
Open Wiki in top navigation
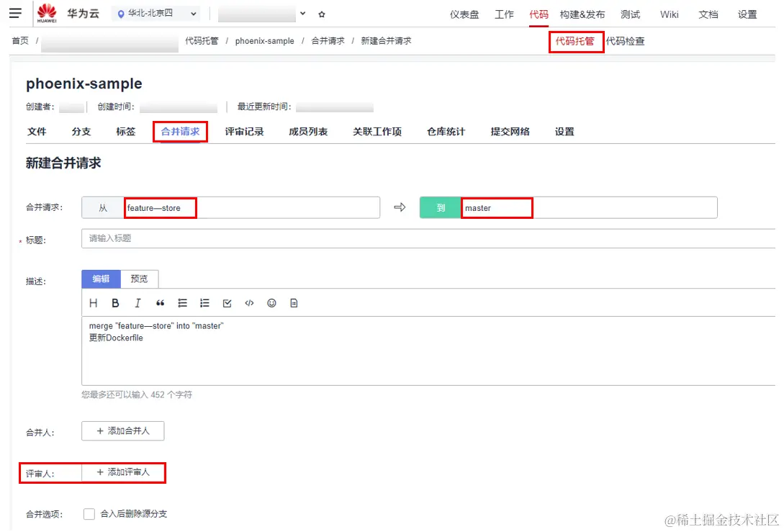click(669, 14)
